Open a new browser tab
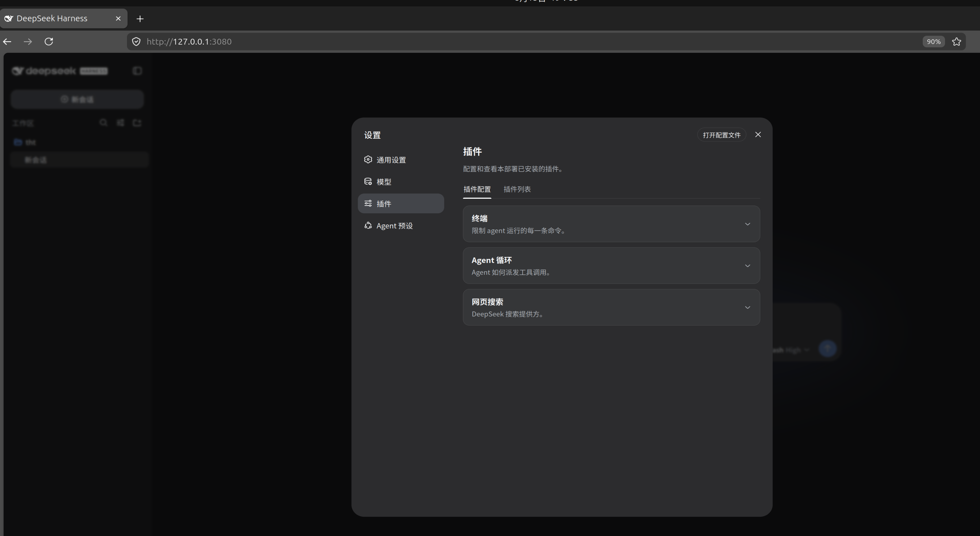 [x=140, y=19]
